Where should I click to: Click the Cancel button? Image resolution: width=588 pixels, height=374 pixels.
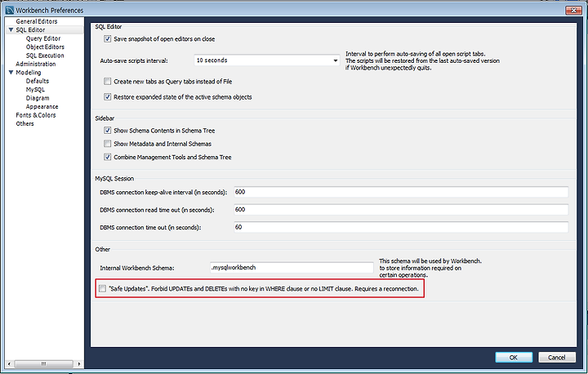tap(557, 357)
